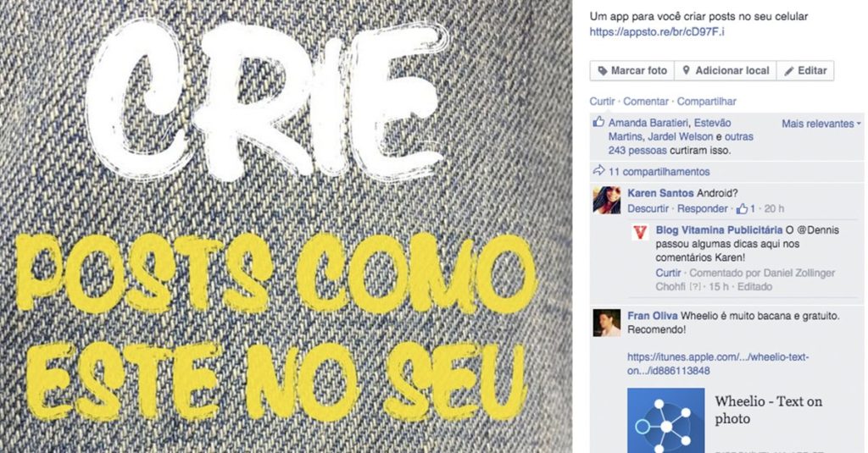Open the itunes.apple.com Wheelio link
The height and width of the screenshot is (453, 868).
pyautogui.click(x=718, y=363)
